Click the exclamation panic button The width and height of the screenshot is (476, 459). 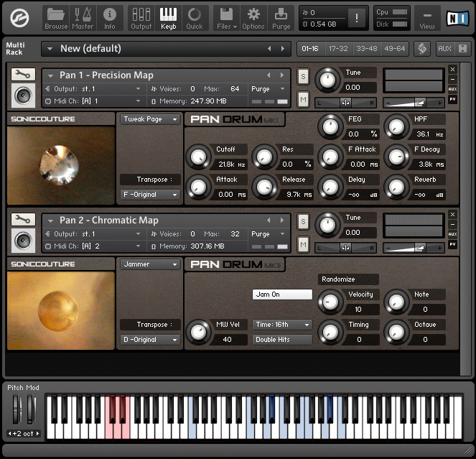[x=356, y=18]
